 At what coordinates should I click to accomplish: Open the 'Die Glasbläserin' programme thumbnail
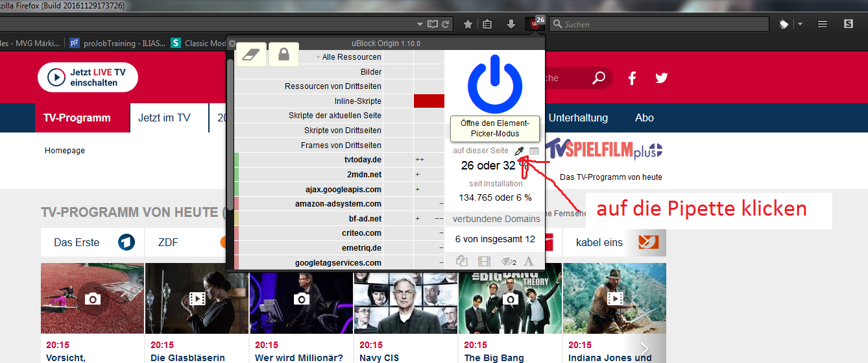(x=197, y=298)
